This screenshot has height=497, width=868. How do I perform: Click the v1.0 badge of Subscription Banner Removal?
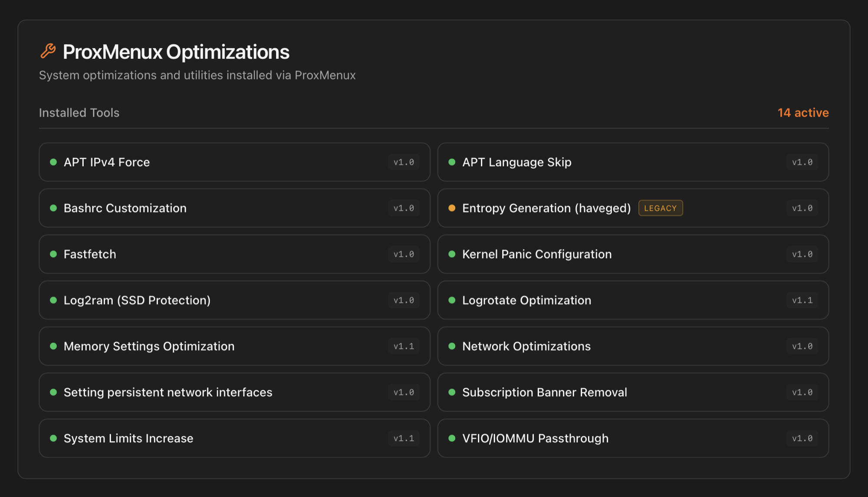(802, 392)
